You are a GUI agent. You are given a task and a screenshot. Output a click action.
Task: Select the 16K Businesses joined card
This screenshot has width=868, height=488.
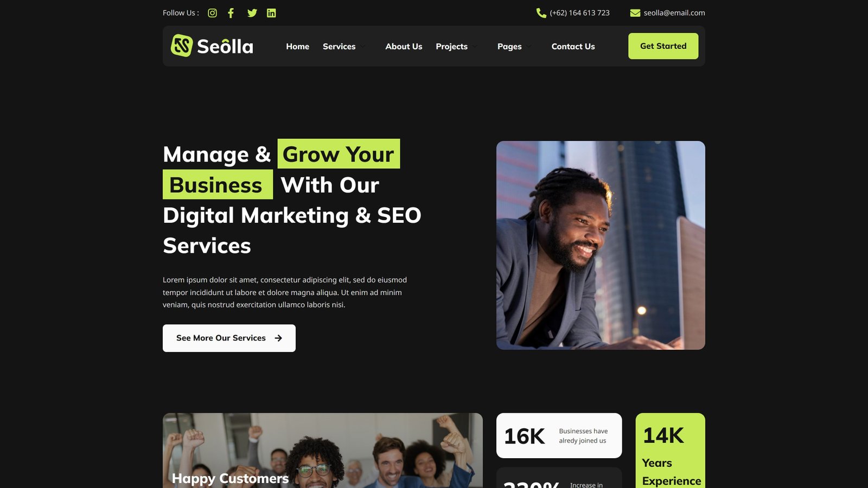pyautogui.click(x=559, y=435)
